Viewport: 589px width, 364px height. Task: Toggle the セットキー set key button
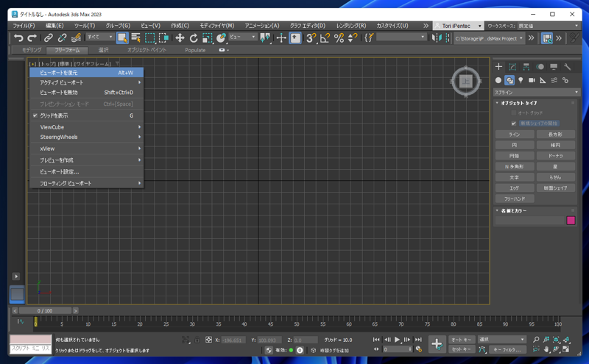[462, 349]
